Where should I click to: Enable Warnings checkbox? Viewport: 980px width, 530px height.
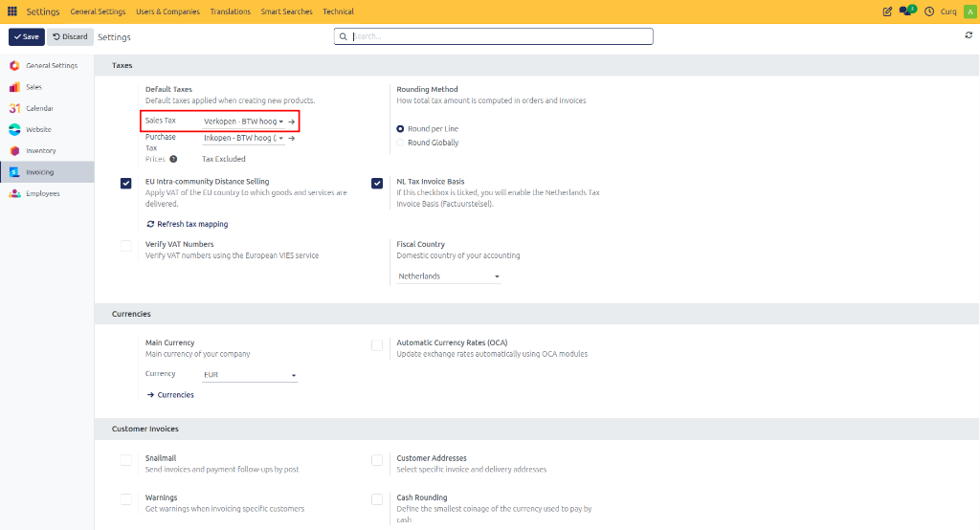(x=126, y=499)
